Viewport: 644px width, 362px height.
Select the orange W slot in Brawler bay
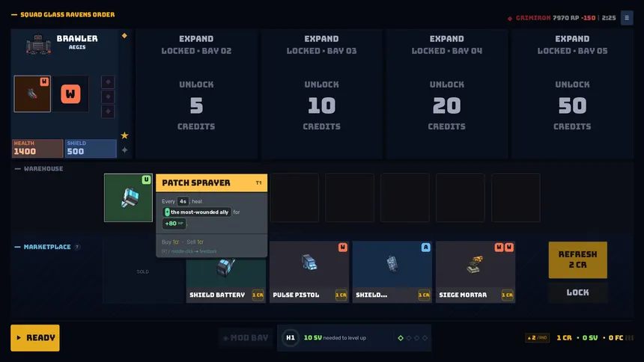pyautogui.click(x=70, y=93)
